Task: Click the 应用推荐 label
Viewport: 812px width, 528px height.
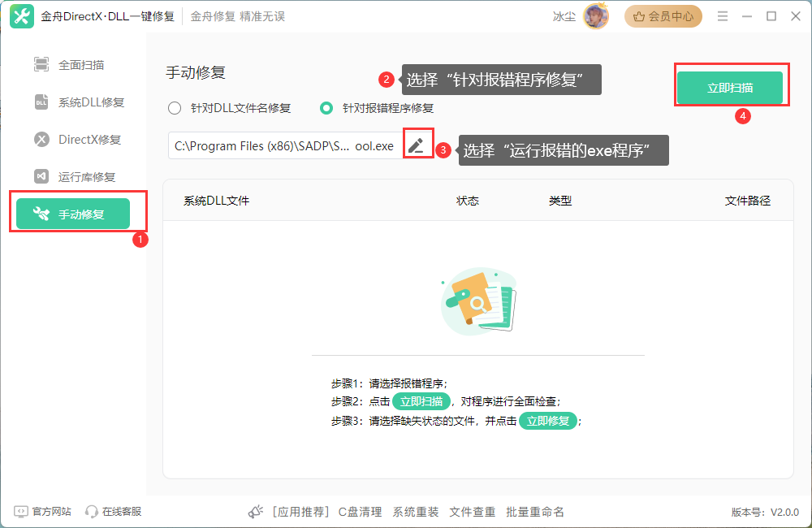Action: (x=300, y=512)
